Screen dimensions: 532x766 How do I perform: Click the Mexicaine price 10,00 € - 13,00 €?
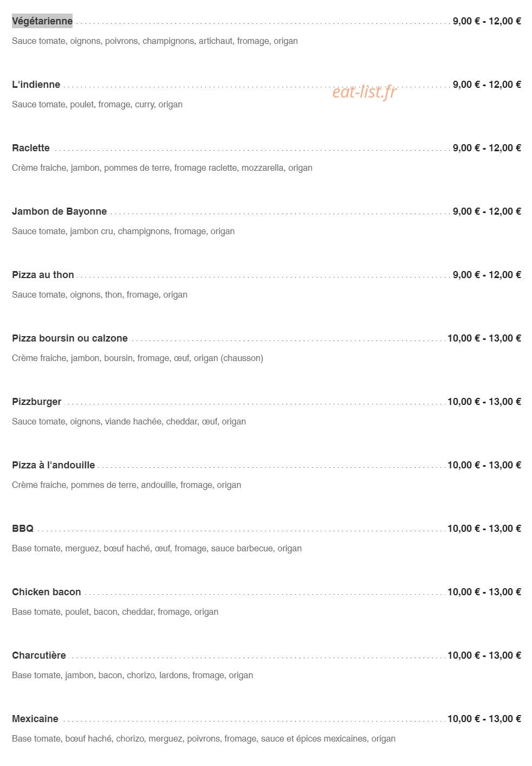tap(484, 719)
